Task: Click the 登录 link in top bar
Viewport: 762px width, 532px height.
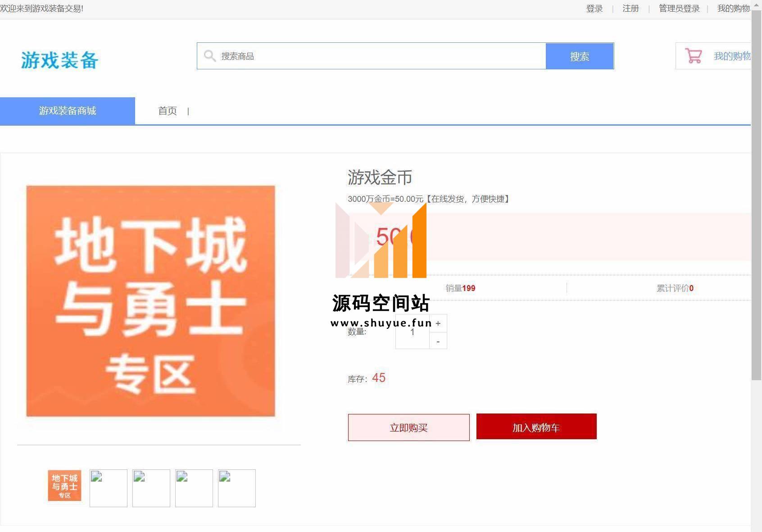Action: click(594, 9)
